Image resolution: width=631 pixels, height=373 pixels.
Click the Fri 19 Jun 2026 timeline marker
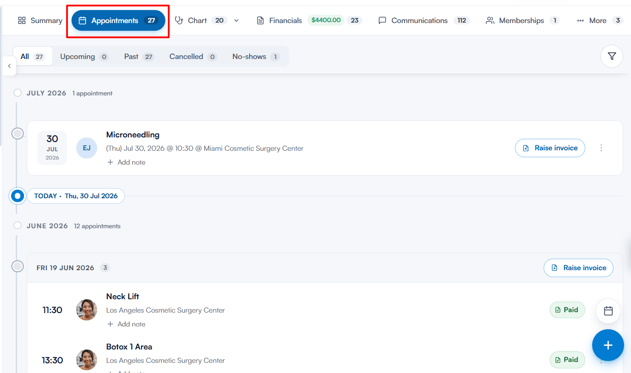(x=17, y=266)
